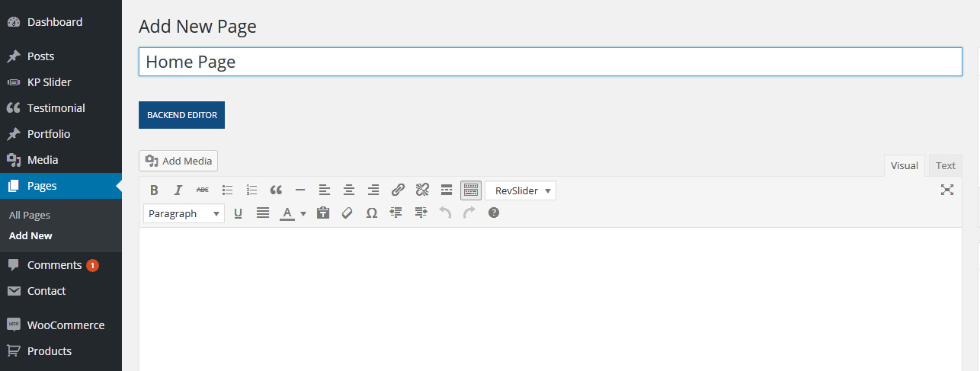Click the Backend Editor button
The image size is (980, 371).
(181, 115)
